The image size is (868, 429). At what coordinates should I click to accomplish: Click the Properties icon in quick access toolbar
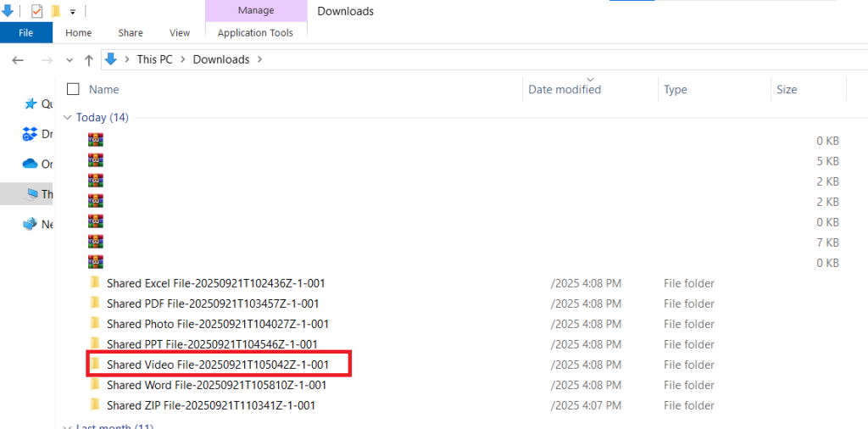(x=36, y=11)
